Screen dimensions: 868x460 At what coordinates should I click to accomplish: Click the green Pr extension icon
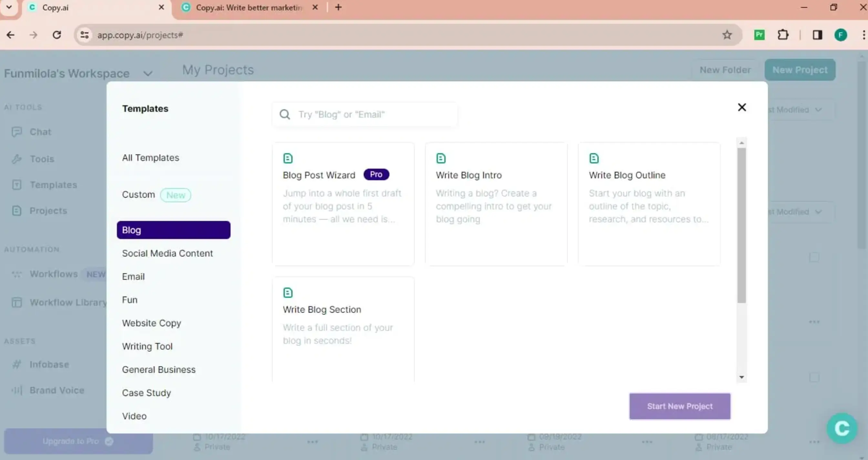759,35
